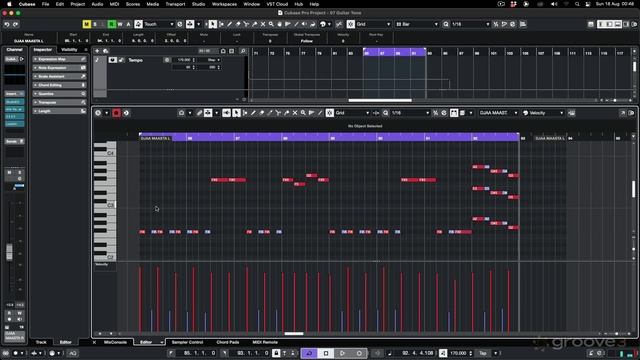Click the red Record in Editor button
This screenshot has height=360, width=640.
(x=116, y=113)
